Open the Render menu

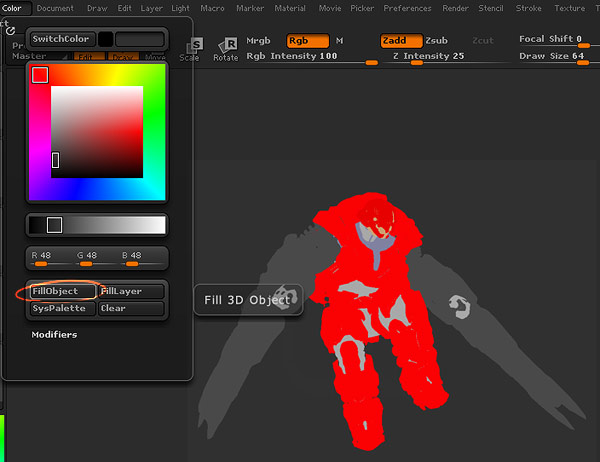tap(455, 8)
